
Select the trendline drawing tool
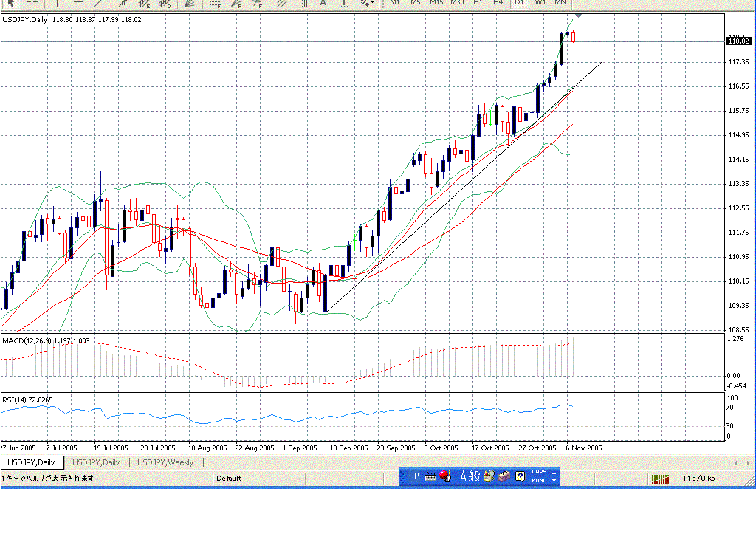[97, 3]
